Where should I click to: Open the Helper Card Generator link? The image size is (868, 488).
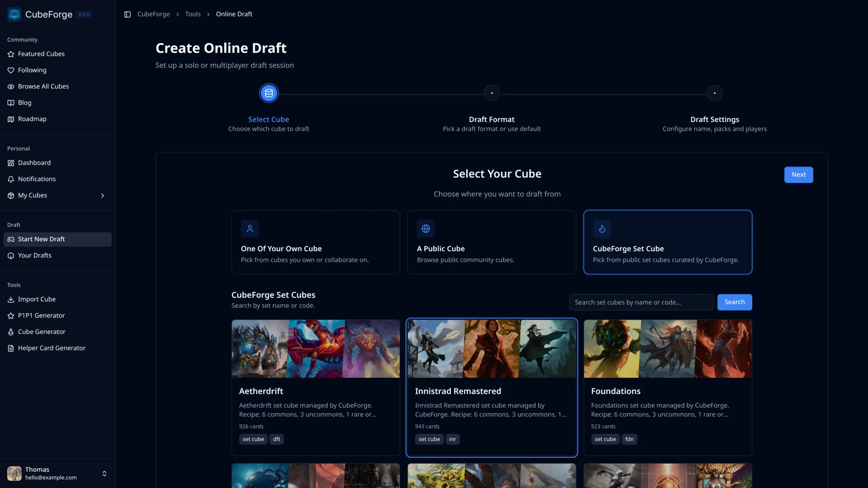pyautogui.click(x=57, y=348)
